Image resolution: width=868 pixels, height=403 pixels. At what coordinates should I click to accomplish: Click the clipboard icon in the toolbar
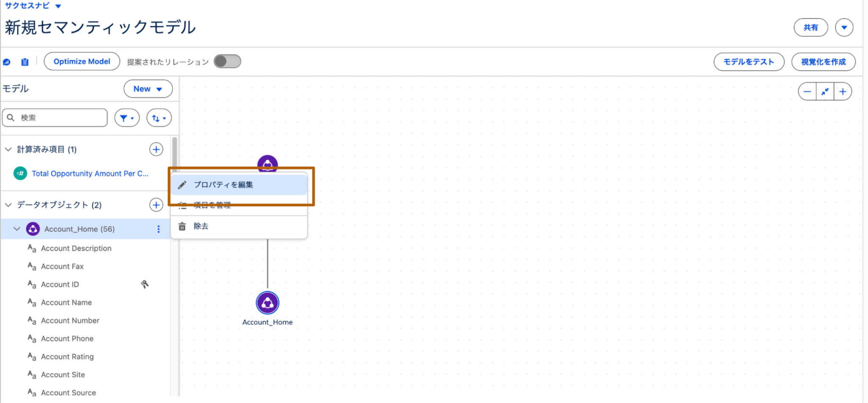coord(24,61)
